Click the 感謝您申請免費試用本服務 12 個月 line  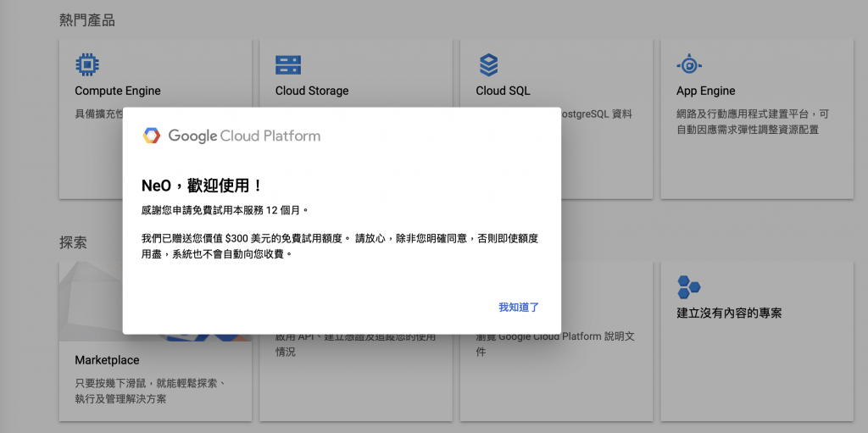coord(225,210)
